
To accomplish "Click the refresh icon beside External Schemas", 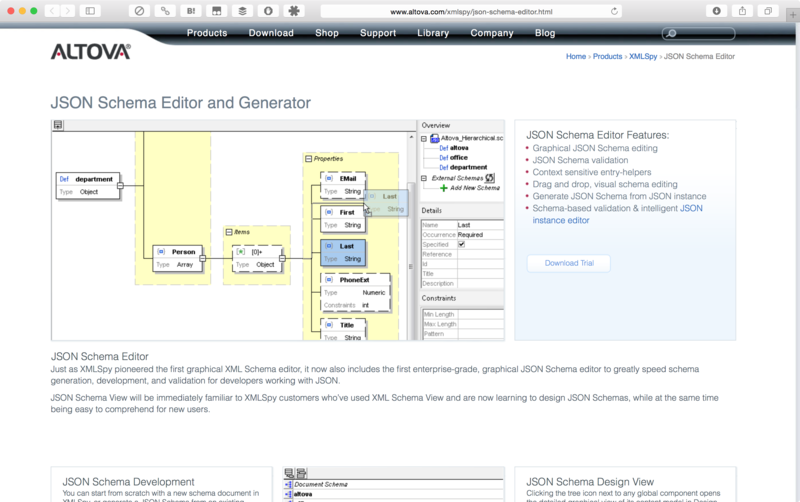I will coord(490,178).
